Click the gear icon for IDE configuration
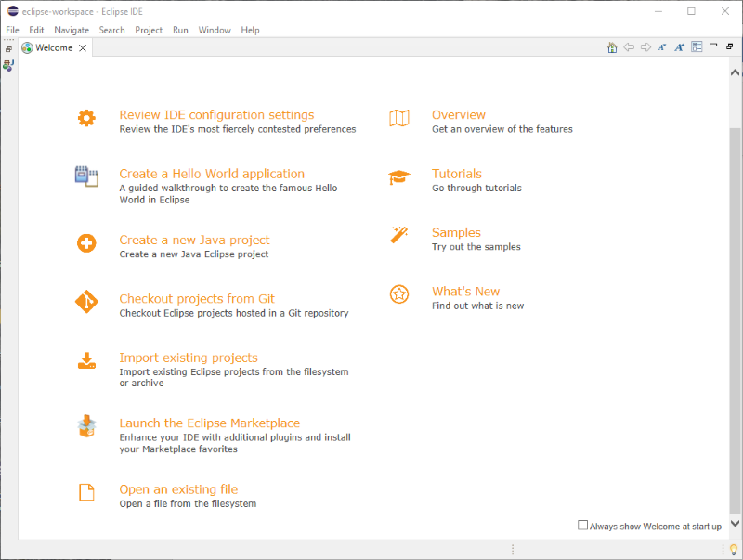 (x=86, y=118)
